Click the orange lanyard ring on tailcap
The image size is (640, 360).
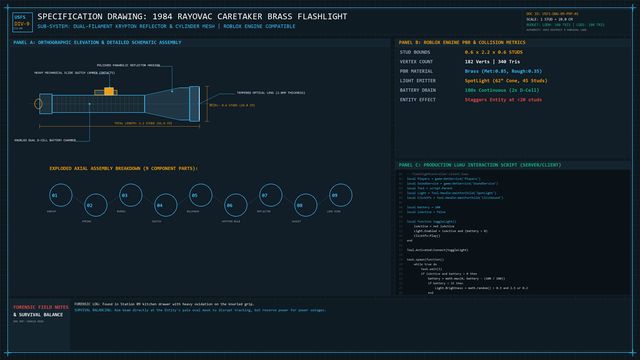[38, 104]
